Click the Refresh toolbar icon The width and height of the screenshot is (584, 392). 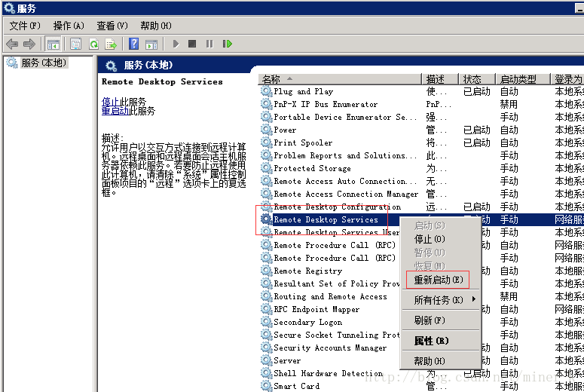tap(93, 44)
